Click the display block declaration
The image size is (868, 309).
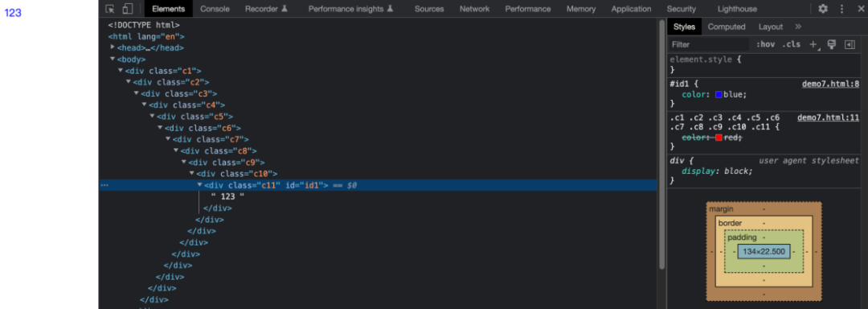(x=718, y=171)
